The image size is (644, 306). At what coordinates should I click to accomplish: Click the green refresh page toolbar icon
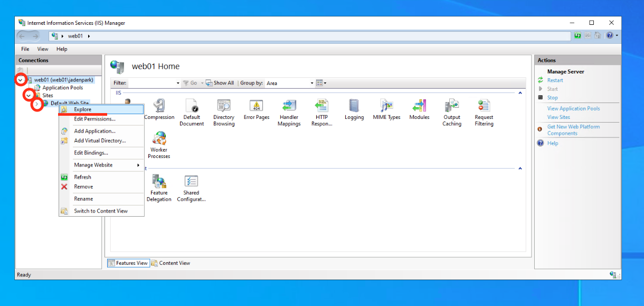pos(577,35)
